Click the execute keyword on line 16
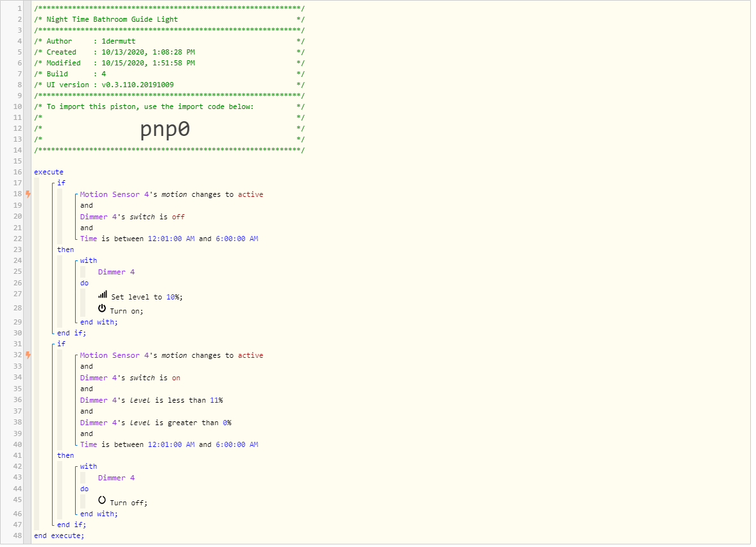 [49, 172]
